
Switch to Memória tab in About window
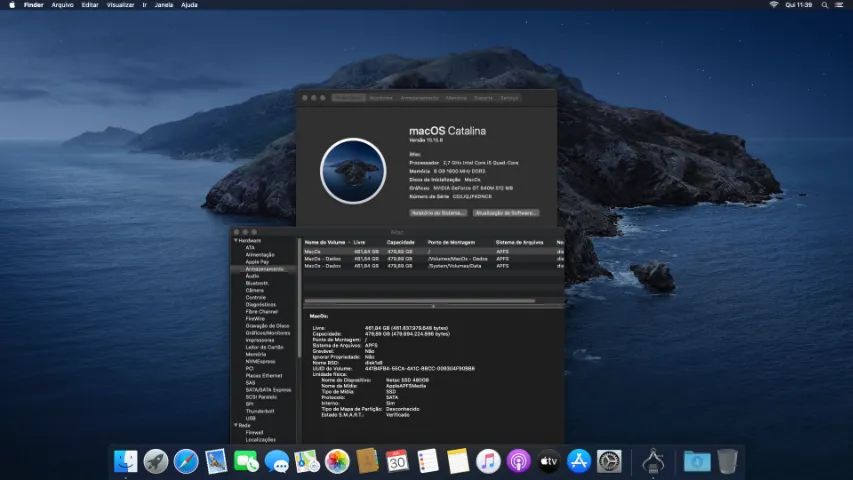(x=456, y=98)
